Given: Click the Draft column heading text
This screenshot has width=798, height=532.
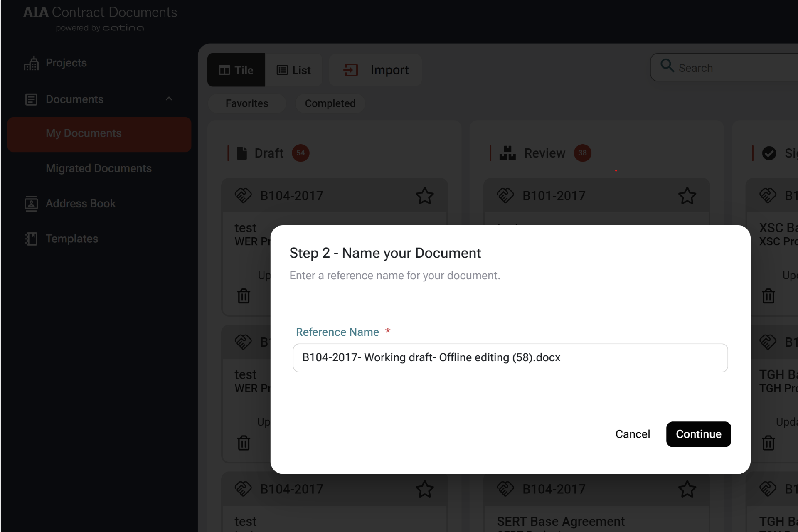Looking at the screenshot, I should 269,153.
